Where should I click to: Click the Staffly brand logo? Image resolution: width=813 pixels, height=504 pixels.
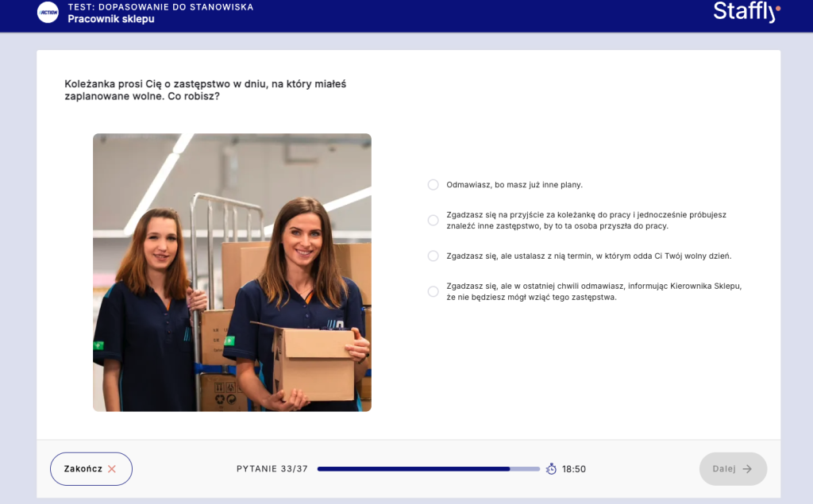coord(746,12)
